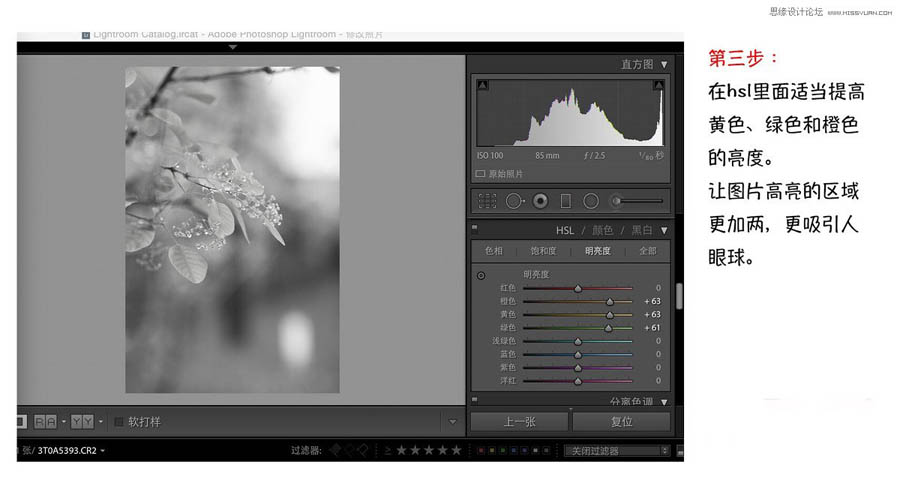This screenshot has width=900, height=477.
Task: Click the 复位 reset button
Action: coord(621,422)
